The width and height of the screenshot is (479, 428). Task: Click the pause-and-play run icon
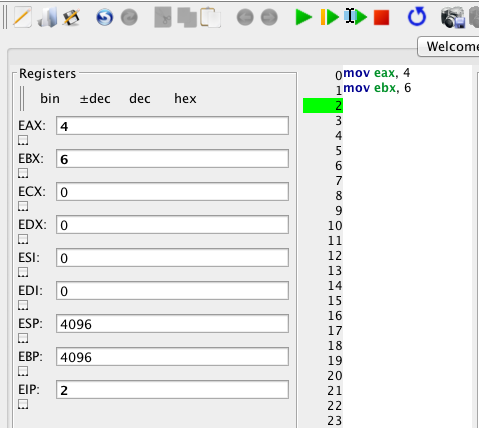[329, 17]
